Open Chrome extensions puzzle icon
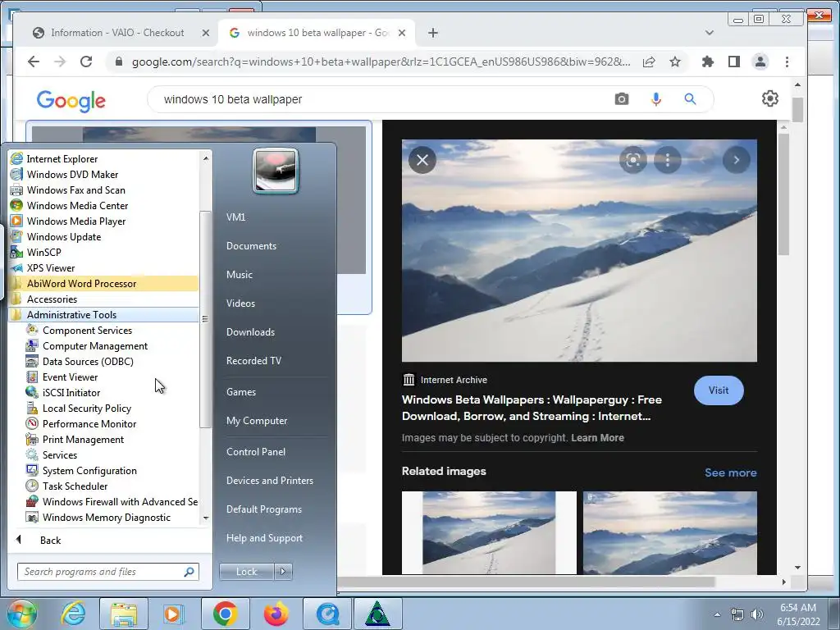This screenshot has width=840, height=630. (708, 62)
